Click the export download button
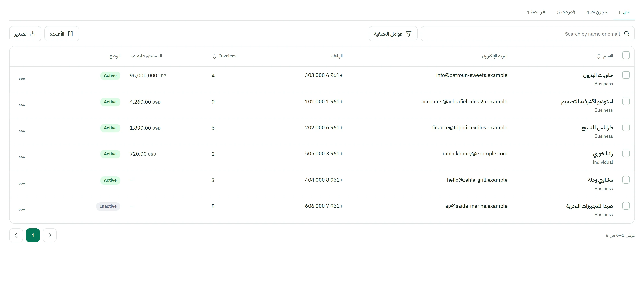This screenshot has width=644, height=306. (x=25, y=34)
